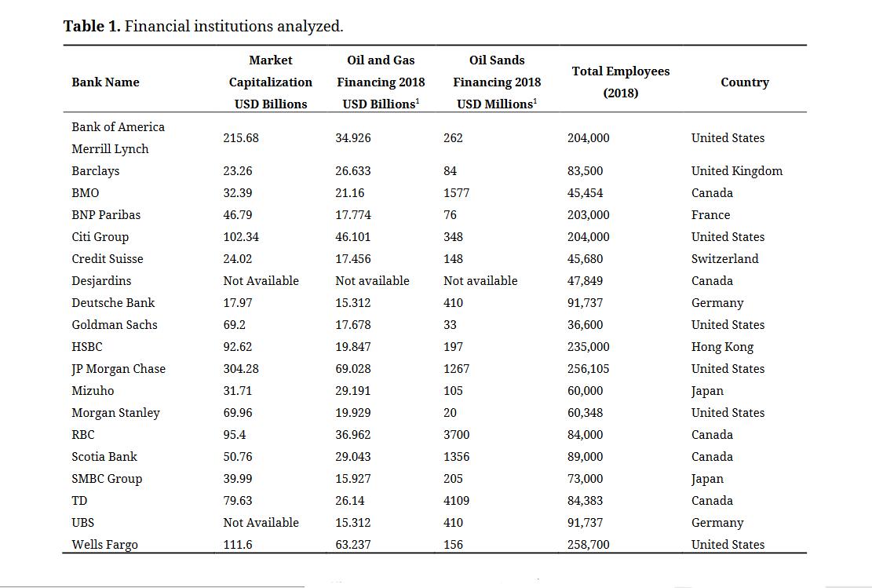Viewport: 872px width, 588px height.
Task: Select employee count 258,700
Action: (588, 545)
